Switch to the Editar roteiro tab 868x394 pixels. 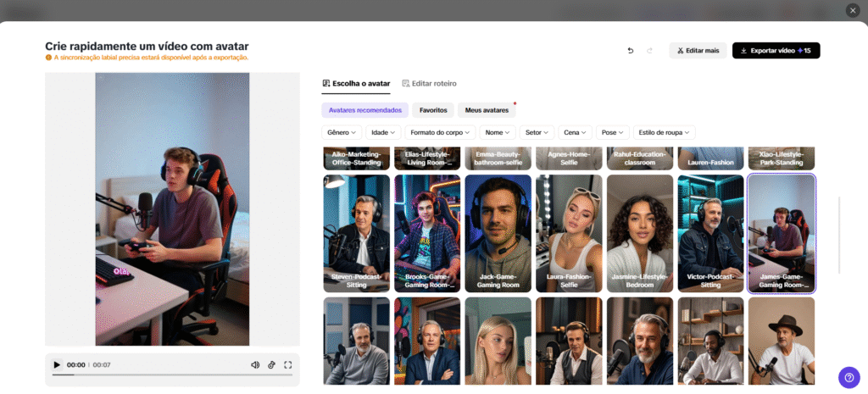(430, 84)
